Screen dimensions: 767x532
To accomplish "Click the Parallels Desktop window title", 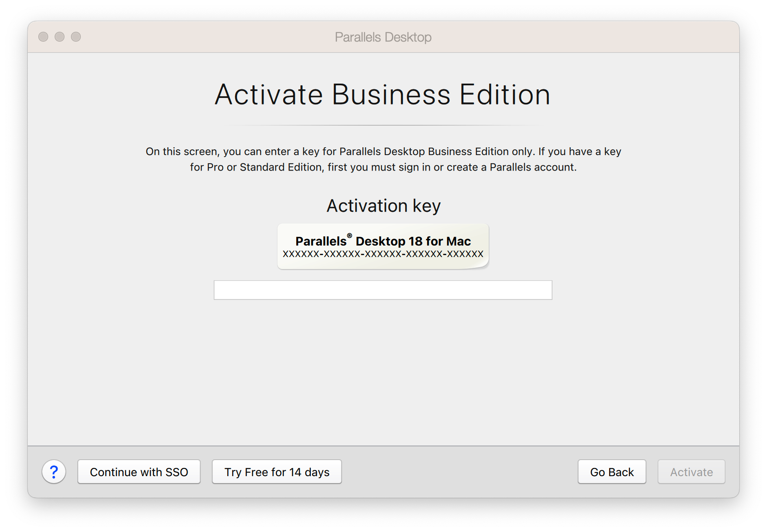I will (383, 37).
